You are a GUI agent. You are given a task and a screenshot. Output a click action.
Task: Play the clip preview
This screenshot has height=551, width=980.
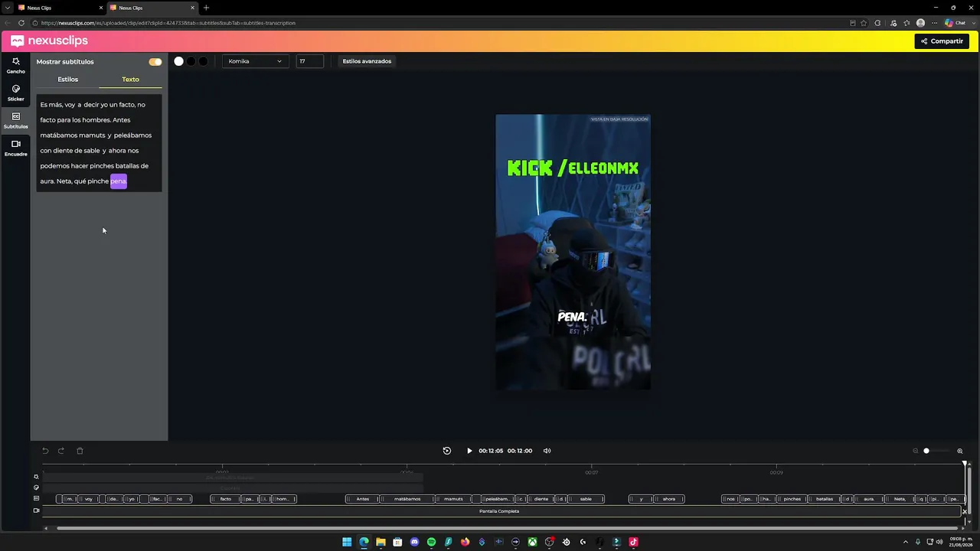469,451
